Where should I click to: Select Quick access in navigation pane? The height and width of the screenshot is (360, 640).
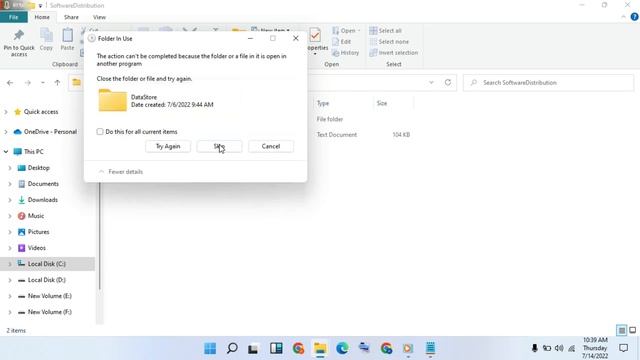[41, 112]
